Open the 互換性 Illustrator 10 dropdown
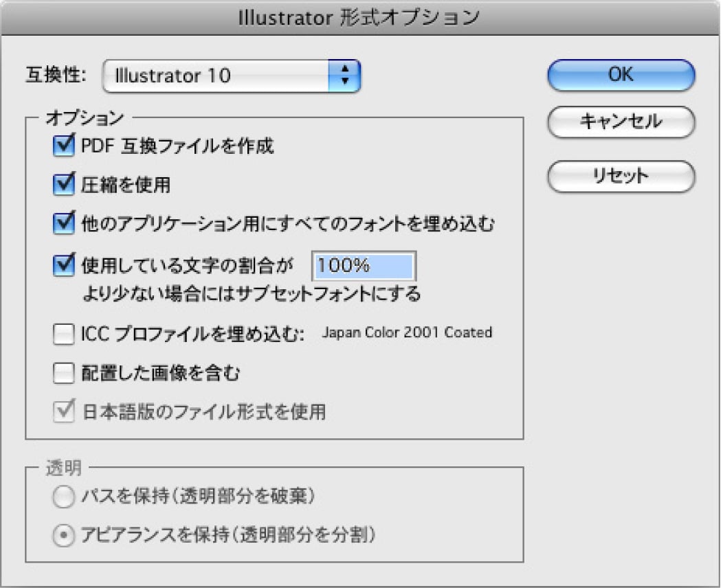 [232, 75]
